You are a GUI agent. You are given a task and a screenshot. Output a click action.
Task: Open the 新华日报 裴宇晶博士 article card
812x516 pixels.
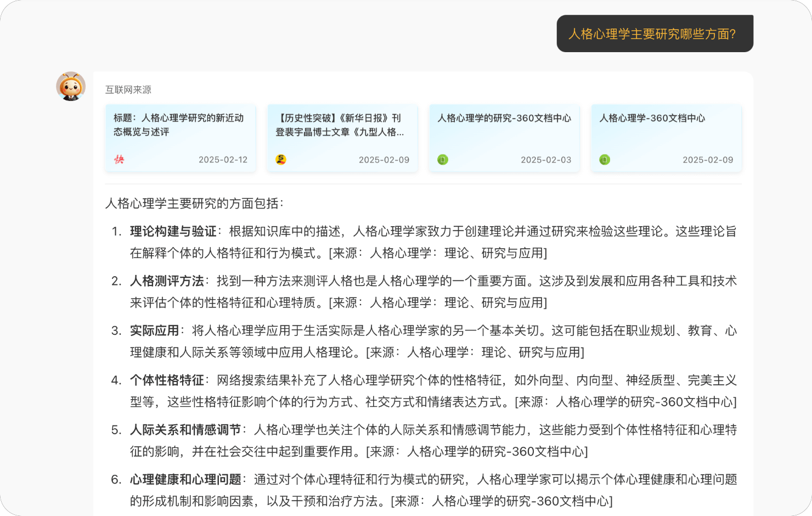click(342, 138)
